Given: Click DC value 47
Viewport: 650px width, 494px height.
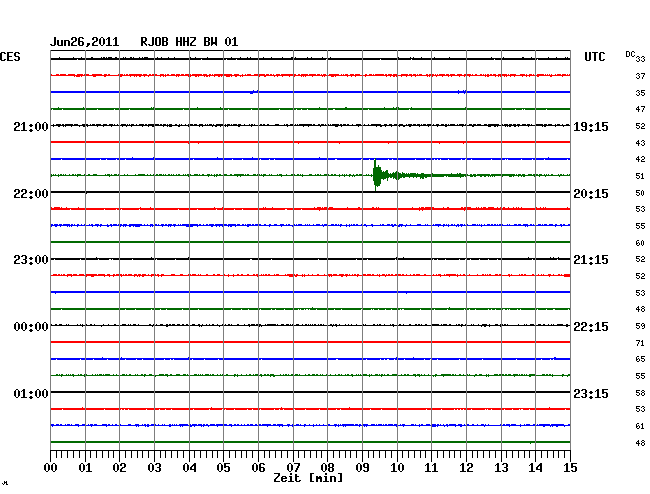Looking at the screenshot, I should [640, 109].
